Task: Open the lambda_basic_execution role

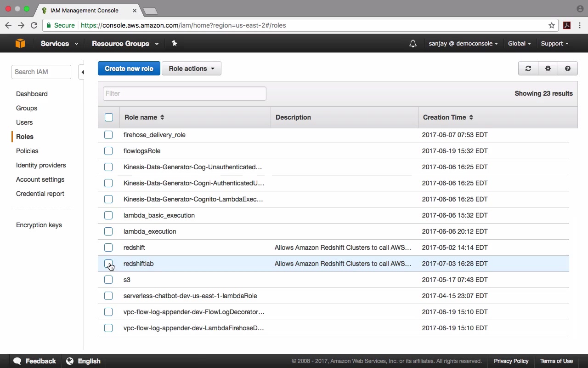Action: click(159, 215)
